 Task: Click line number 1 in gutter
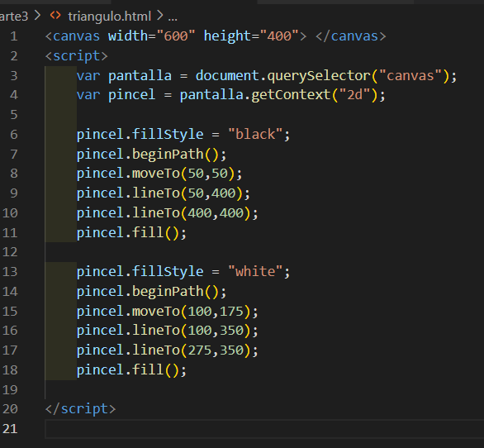click(13, 36)
